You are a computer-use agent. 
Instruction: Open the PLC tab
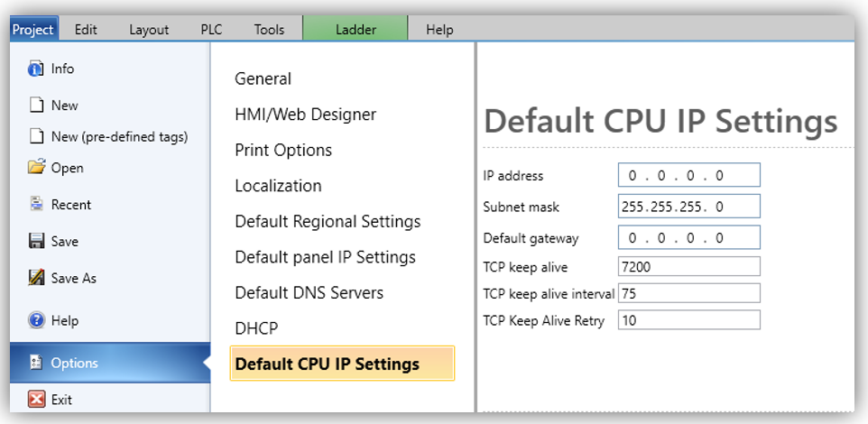pyautogui.click(x=211, y=30)
